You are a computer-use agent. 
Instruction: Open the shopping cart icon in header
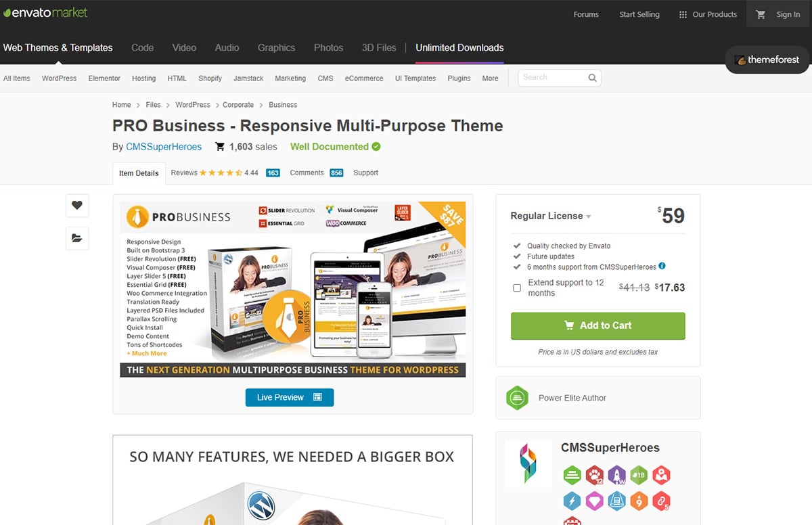761,14
